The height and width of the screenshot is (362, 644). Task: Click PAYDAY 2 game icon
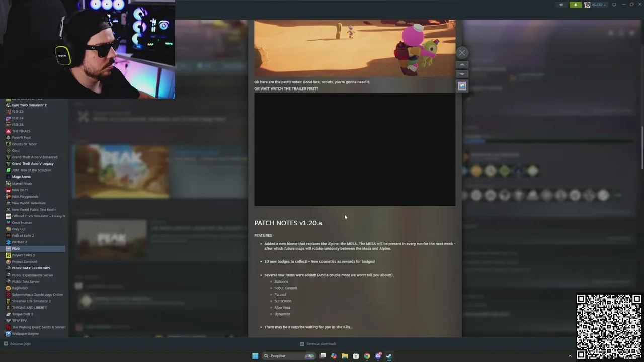coord(8,242)
